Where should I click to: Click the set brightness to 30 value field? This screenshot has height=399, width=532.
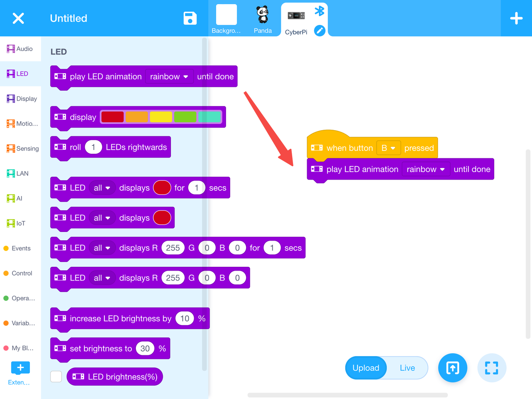[145, 348]
